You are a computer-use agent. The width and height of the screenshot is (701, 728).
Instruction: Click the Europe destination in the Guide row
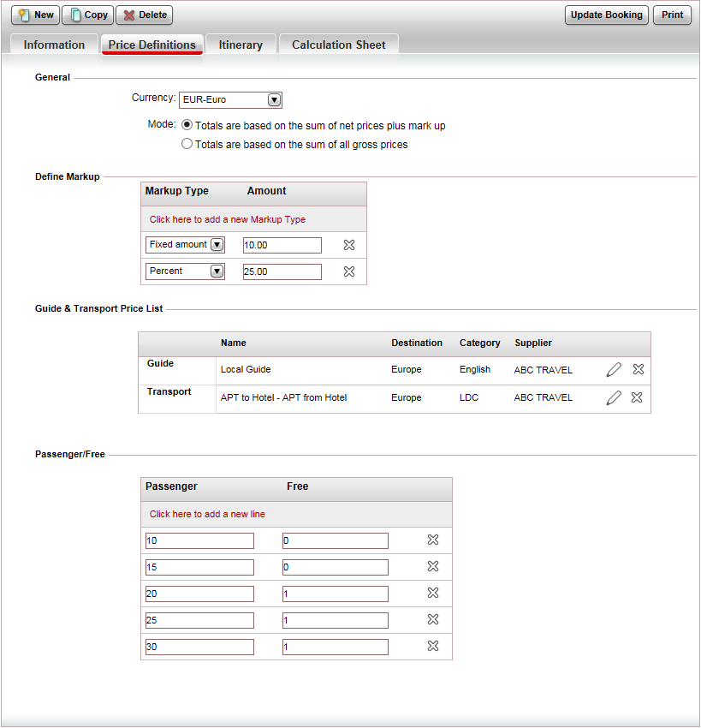407,369
